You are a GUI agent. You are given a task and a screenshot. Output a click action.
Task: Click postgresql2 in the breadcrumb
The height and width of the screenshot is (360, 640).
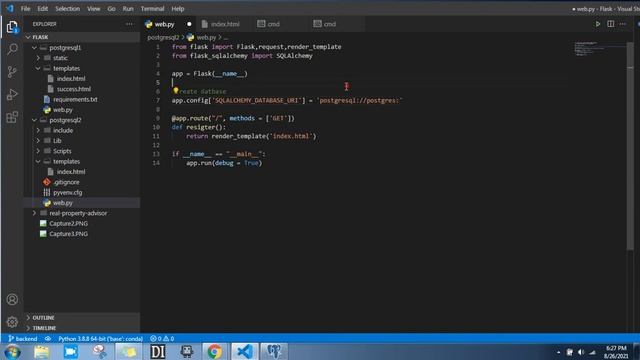point(163,37)
